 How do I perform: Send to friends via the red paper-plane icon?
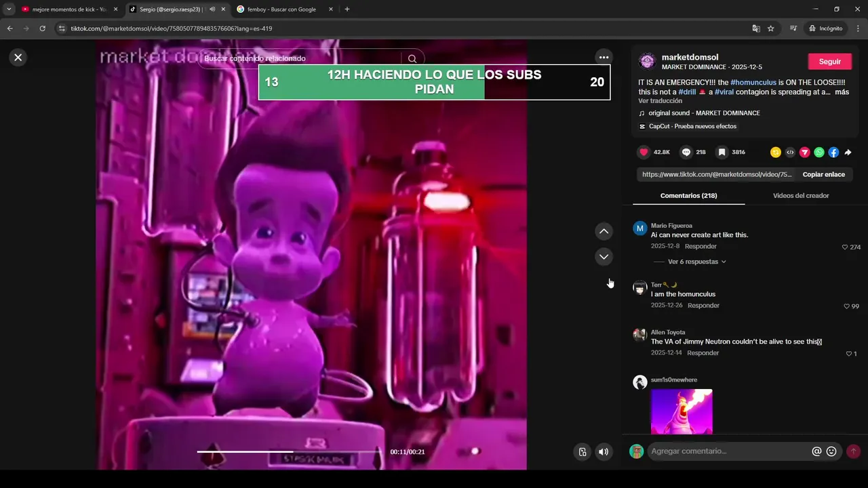click(805, 152)
